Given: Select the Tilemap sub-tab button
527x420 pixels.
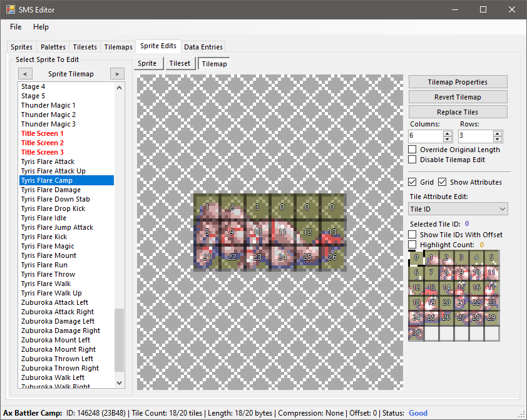Looking at the screenshot, I should pos(214,63).
